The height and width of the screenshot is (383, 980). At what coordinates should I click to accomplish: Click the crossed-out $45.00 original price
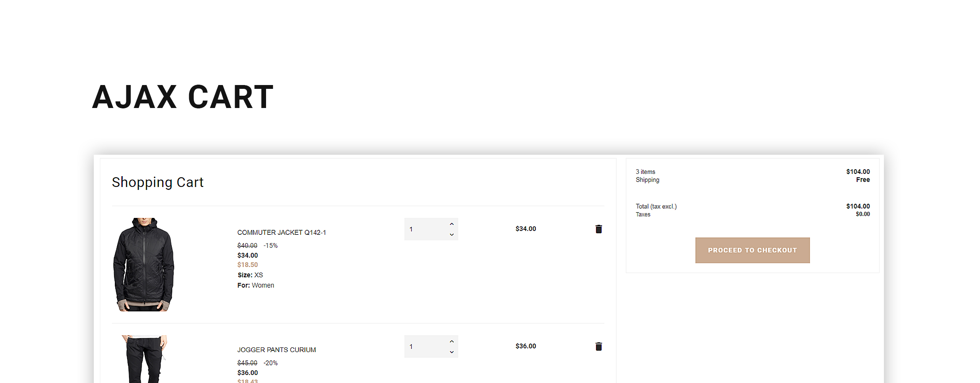(247, 363)
